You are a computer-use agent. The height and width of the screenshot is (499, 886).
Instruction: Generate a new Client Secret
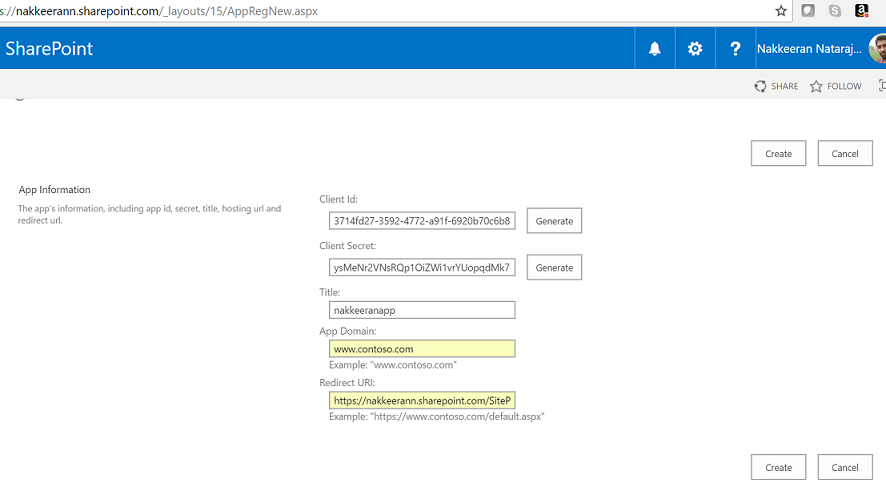coord(554,268)
